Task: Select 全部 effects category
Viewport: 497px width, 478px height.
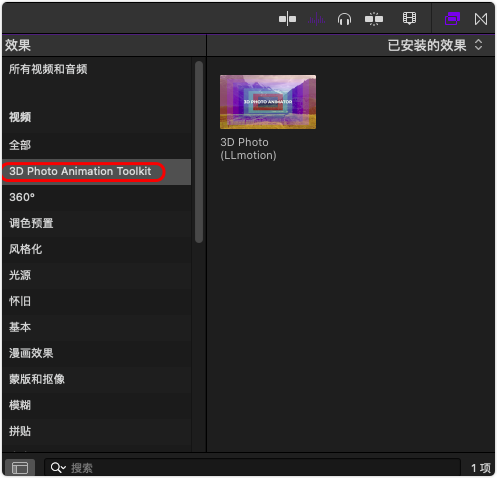Action: tap(97, 145)
